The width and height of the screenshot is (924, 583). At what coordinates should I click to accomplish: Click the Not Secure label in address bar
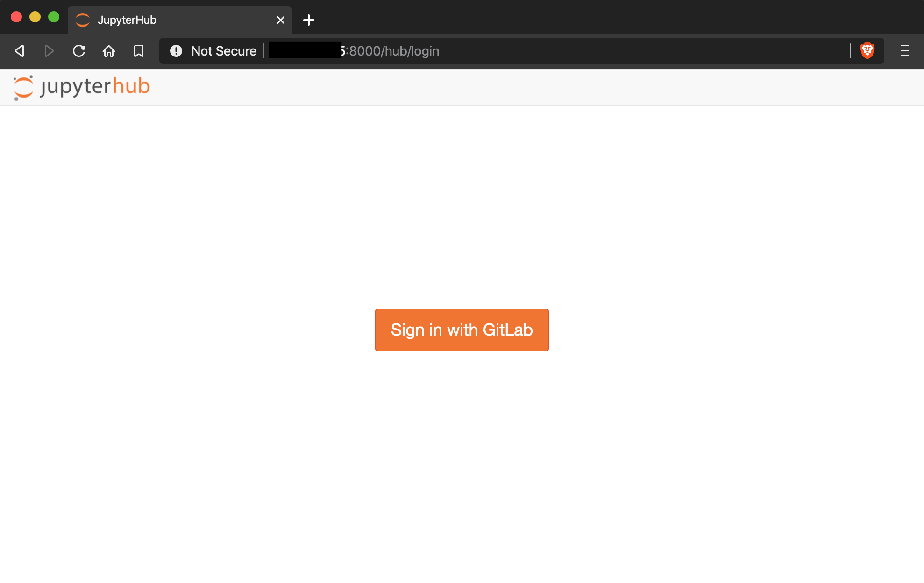coord(224,51)
